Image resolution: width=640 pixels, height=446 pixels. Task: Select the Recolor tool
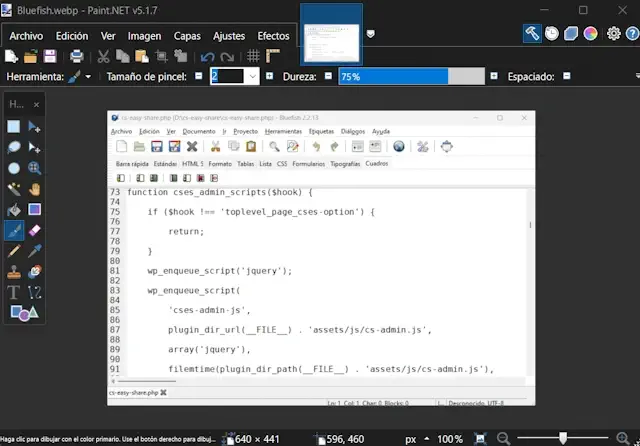[x=34, y=272]
